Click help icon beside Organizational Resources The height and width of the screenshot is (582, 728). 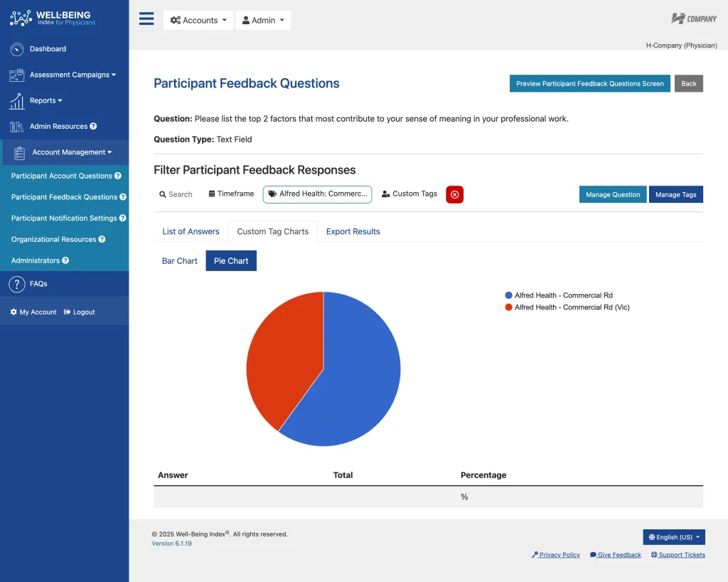(x=102, y=239)
